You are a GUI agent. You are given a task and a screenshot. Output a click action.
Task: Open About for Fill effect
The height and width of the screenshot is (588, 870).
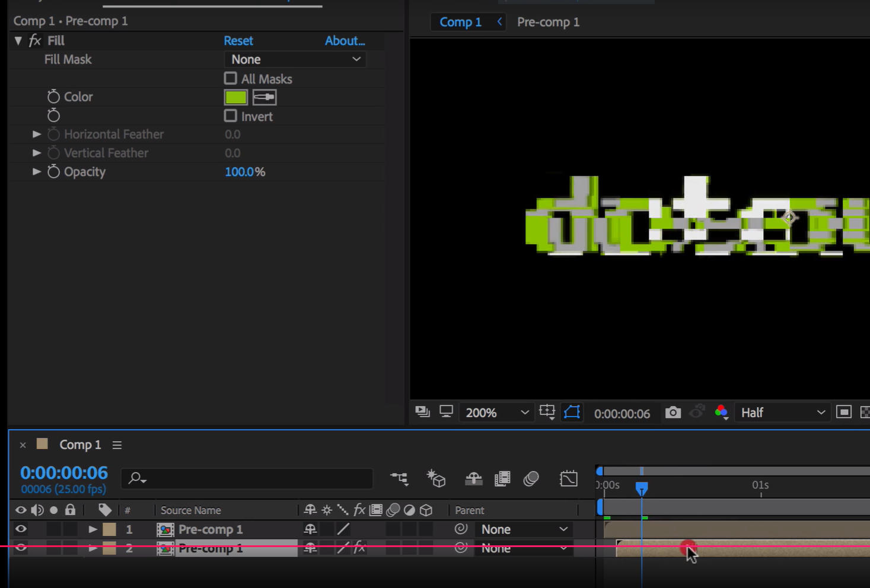point(345,40)
